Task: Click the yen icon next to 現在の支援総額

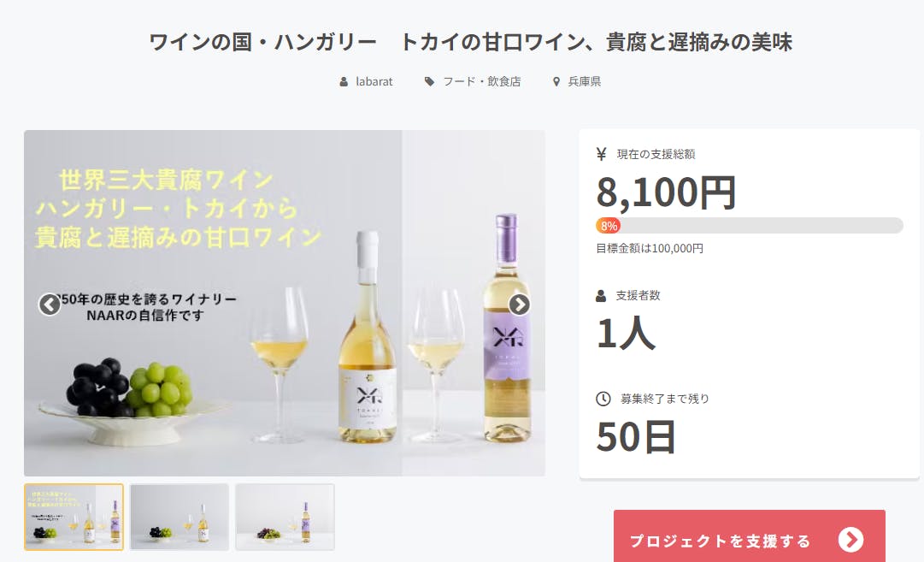Action: [x=601, y=154]
